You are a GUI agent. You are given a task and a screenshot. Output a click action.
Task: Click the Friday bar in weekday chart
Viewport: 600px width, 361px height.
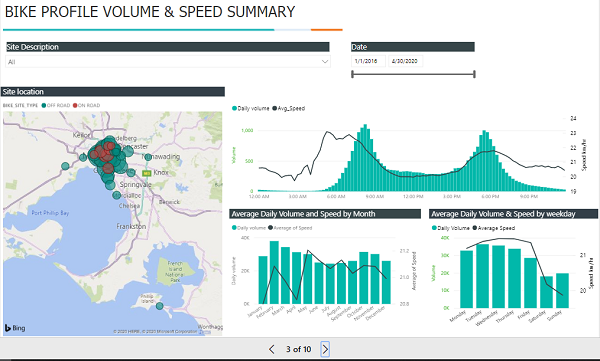pos(530,283)
